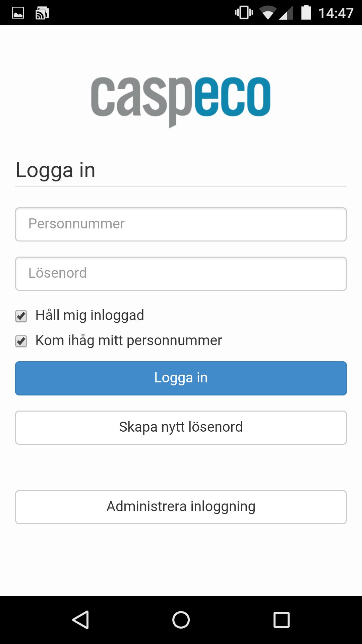This screenshot has width=362, height=644.
Task: Open Administrera inloggning
Action: tap(181, 507)
